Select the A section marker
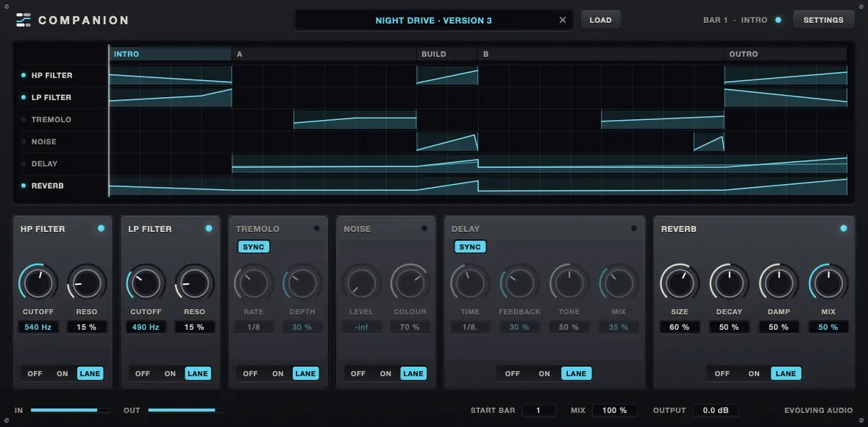 coord(324,54)
